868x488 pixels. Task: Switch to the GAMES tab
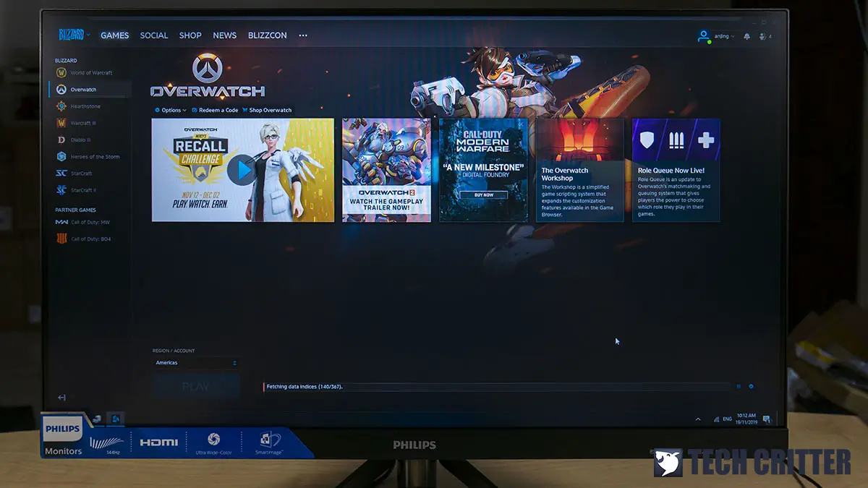(114, 35)
